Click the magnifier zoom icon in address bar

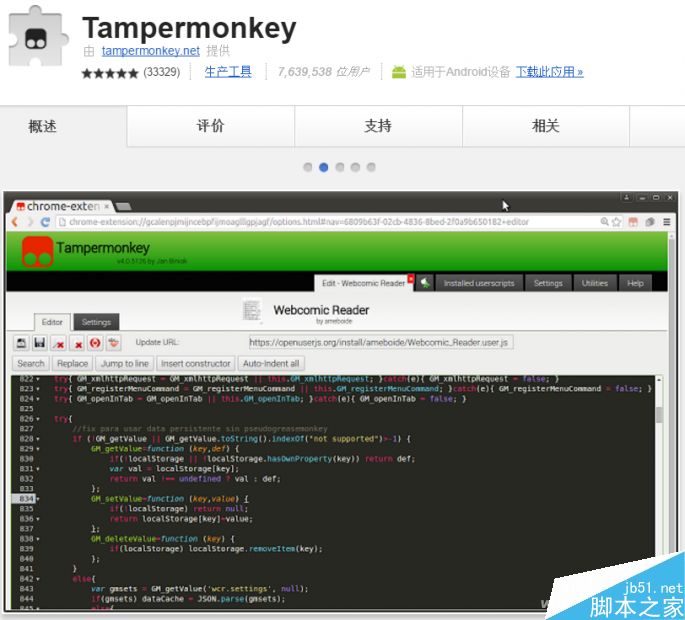coord(605,222)
